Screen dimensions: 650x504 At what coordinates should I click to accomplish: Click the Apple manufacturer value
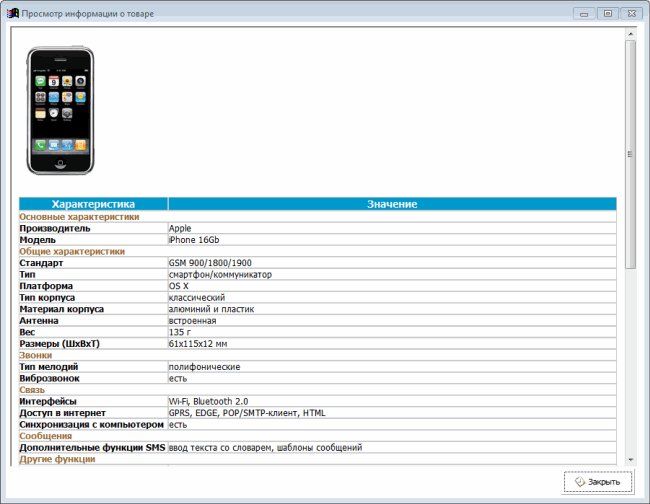tap(180, 228)
